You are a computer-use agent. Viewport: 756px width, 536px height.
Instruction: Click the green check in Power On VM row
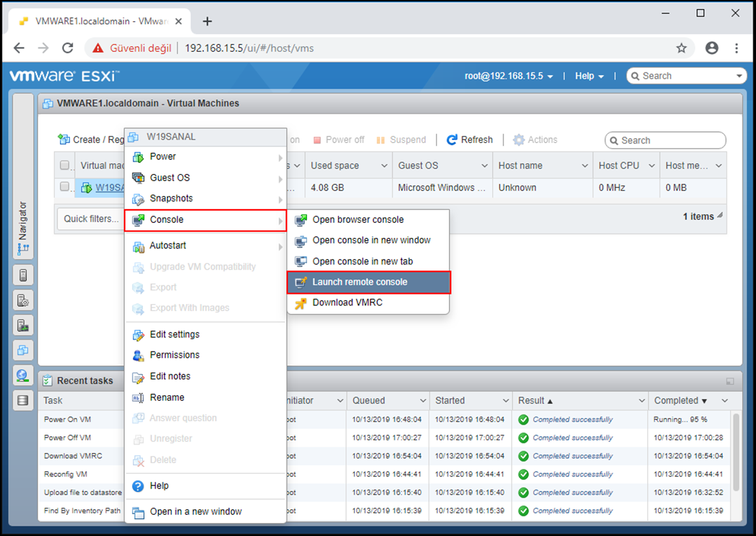pyautogui.click(x=524, y=420)
